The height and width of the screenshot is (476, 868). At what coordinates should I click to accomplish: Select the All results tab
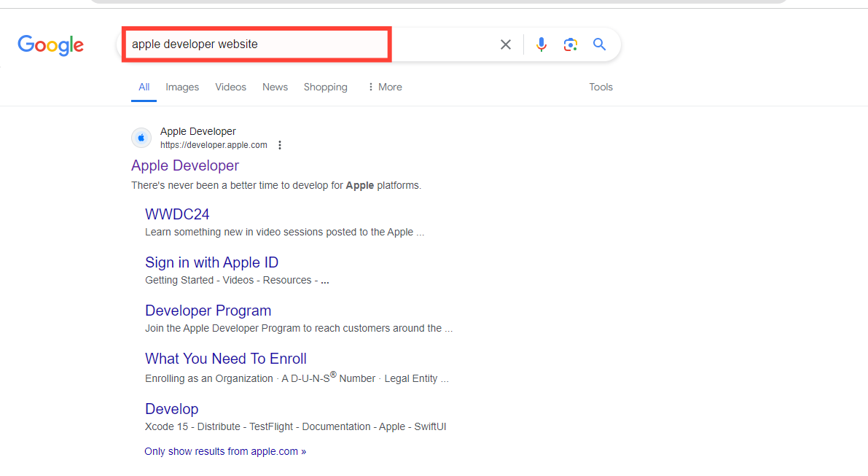[144, 87]
